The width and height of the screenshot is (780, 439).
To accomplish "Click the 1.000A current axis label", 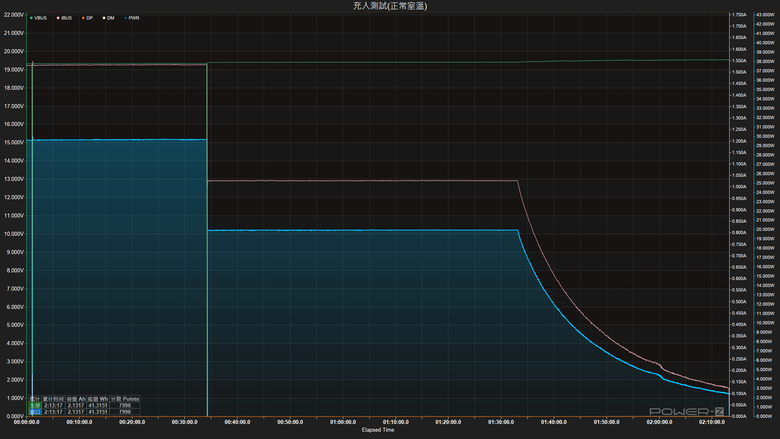I will (740, 187).
